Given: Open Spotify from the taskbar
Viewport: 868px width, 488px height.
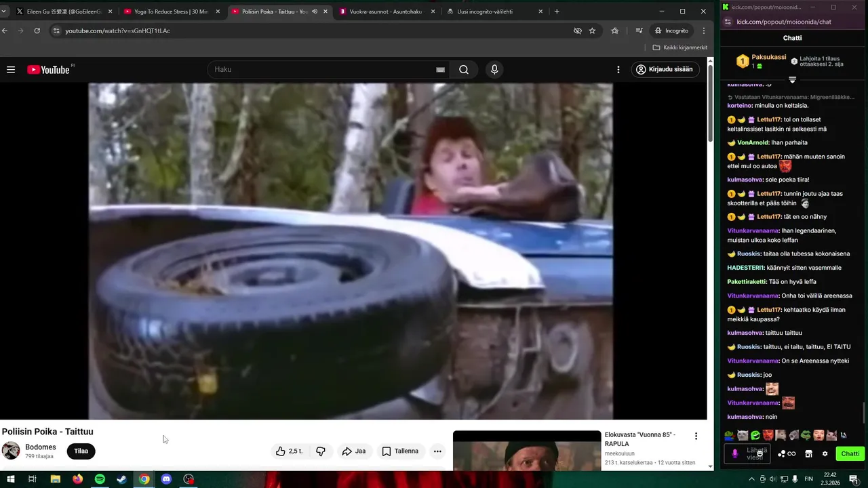Looking at the screenshot, I should click(100, 479).
